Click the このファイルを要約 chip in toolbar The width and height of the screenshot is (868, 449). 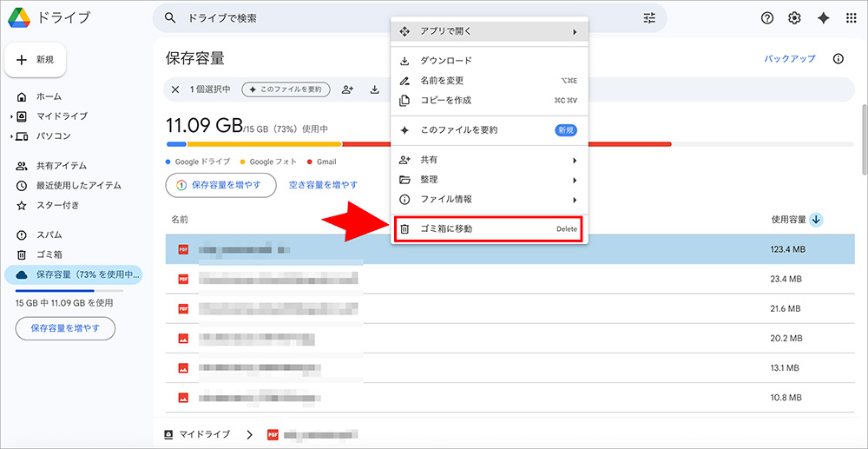(x=286, y=89)
